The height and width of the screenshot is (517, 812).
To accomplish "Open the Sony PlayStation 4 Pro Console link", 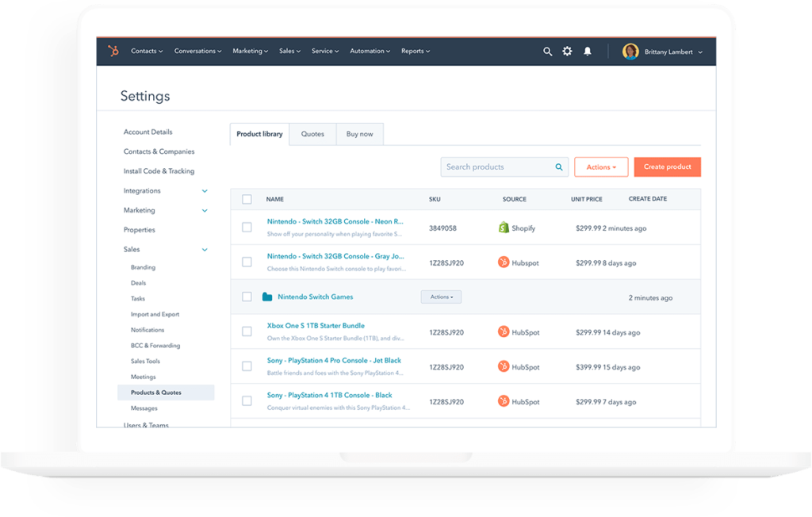I will point(336,360).
